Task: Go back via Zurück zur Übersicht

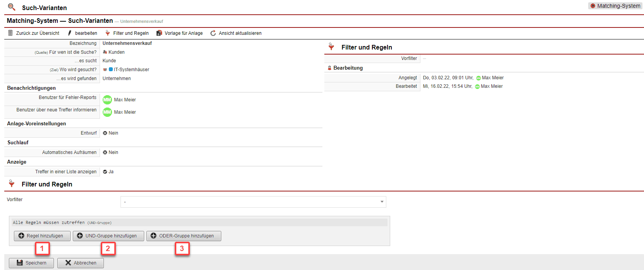Action: pos(38,33)
